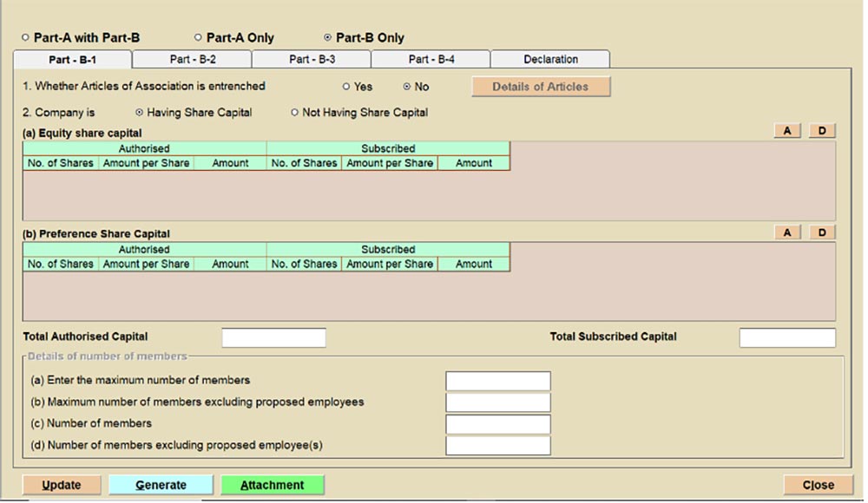The image size is (868, 503).
Task: Switch to the Part - B-2 tab
Action: (x=192, y=60)
